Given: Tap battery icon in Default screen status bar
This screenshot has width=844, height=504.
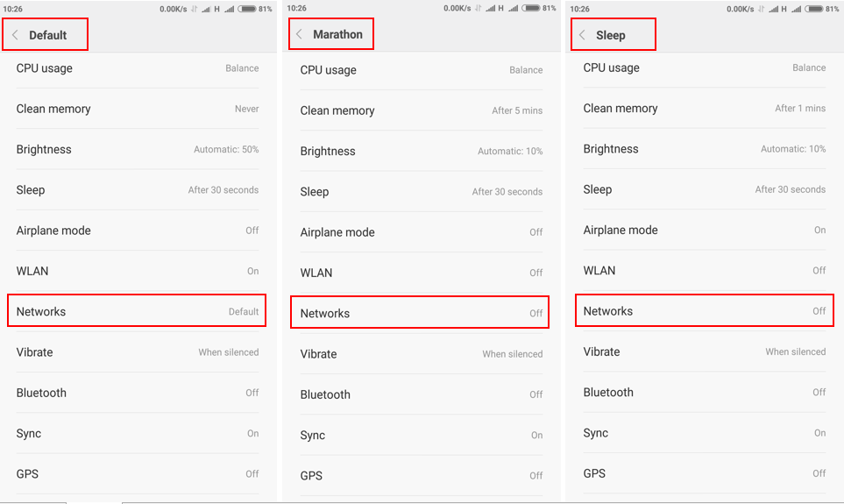Looking at the screenshot, I should click(247, 9).
